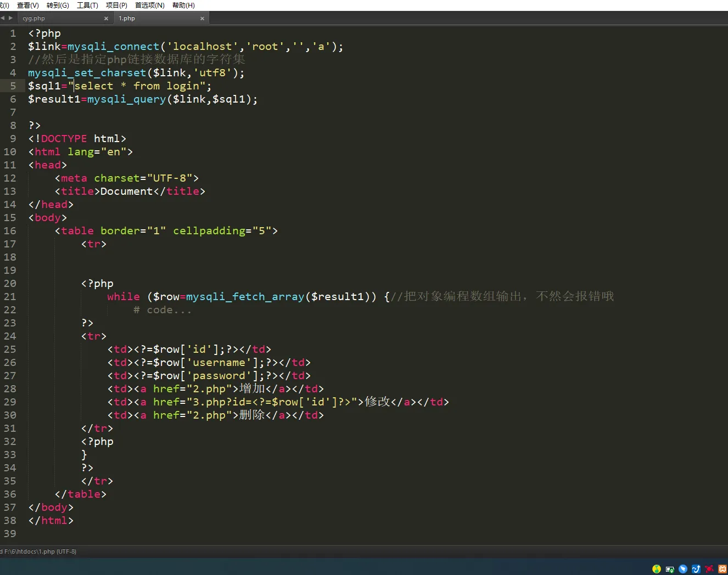Click the tab scroll left arrow
This screenshot has height=575, width=728.
[x=3, y=18]
